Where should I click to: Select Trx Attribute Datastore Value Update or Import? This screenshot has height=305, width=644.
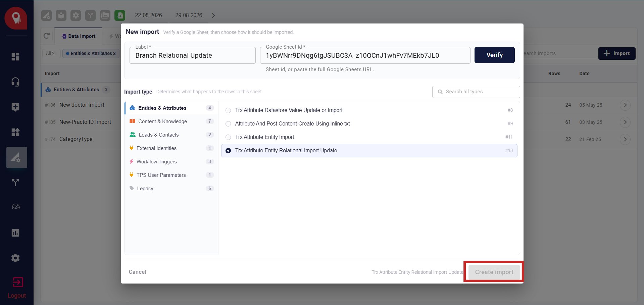(x=369, y=110)
